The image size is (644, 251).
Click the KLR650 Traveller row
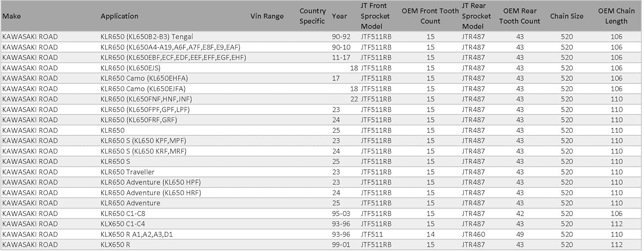(321, 172)
